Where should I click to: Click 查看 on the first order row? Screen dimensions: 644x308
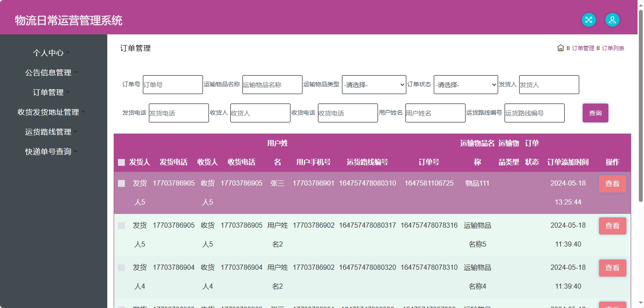(x=612, y=183)
